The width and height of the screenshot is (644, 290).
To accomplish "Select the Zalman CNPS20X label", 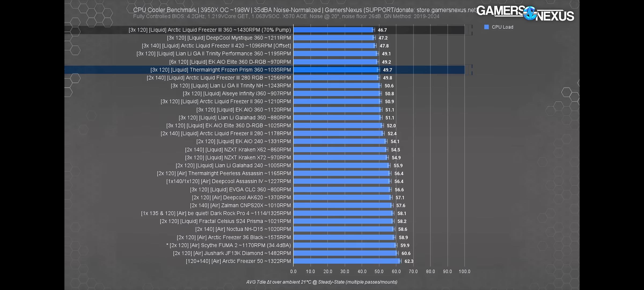I will pyautogui.click(x=240, y=205).
